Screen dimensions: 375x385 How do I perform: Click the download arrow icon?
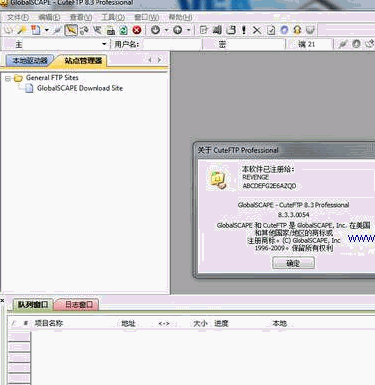(155, 30)
